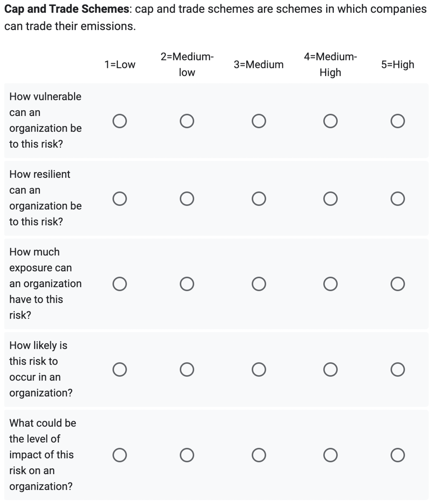This screenshot has width=433, height=504.
Task: Select 4=Medium-High for how likely the risk is
Action: tap(330, 369)
